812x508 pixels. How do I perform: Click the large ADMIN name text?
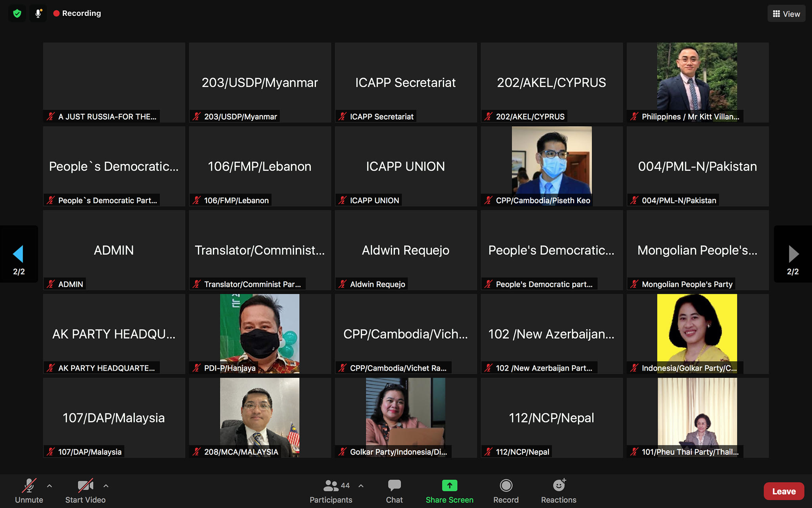(x=114, y=250)
